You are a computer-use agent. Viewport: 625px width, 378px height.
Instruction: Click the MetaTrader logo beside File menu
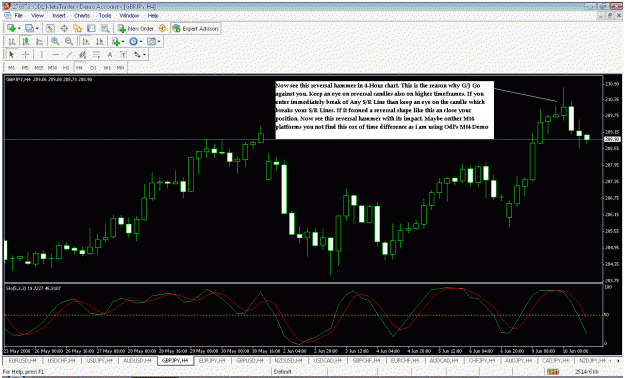tap(8, 16)
